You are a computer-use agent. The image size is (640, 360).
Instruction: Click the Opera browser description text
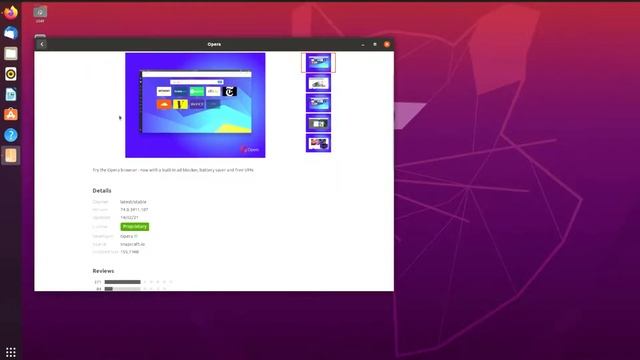pyautogui.click(x=173, y=170)
